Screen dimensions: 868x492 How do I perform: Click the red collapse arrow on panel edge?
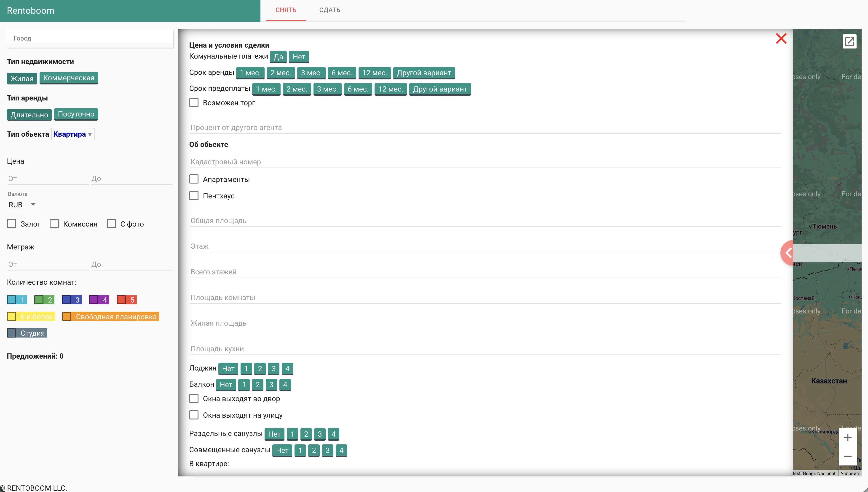[788, 252]
